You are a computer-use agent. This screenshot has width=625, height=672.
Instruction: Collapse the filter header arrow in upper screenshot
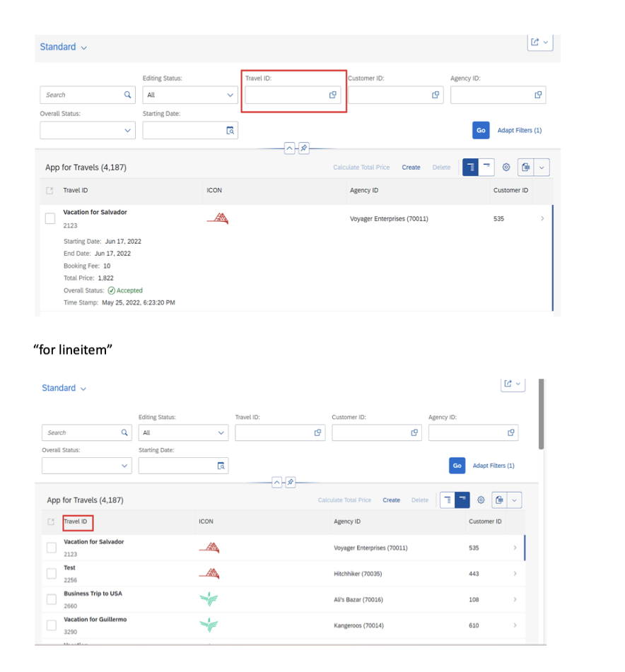click(290, 148)
